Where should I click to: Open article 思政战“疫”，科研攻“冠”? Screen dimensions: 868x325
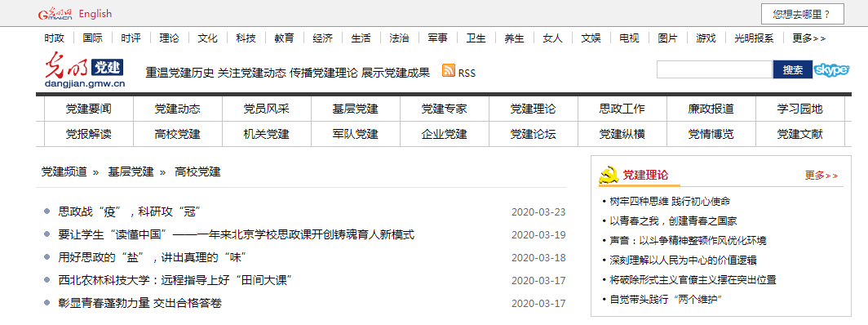tap(129, 212)
